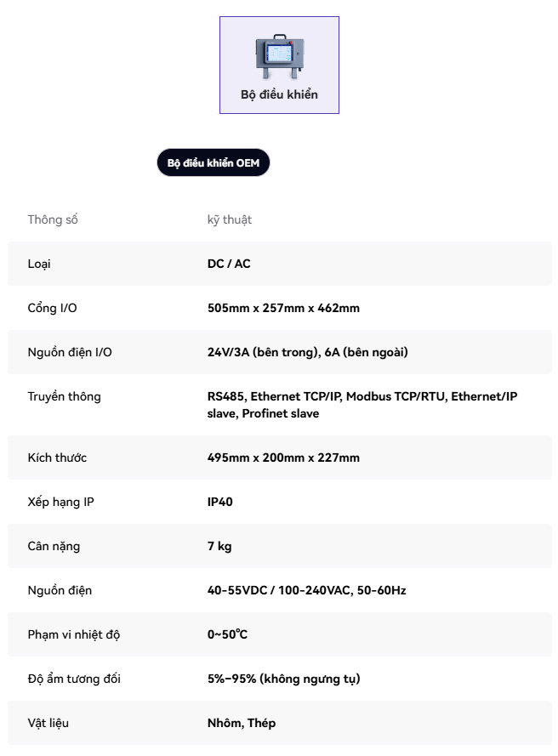Viewport: 558px width, 756px height.
Task: Click the "Thông số" column header
Action: [x=53, y=219]
